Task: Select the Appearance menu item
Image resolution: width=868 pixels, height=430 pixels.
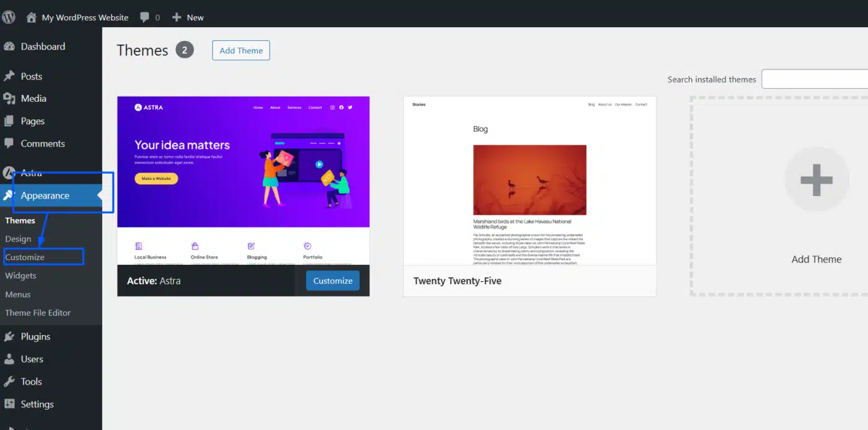Action: pyautogui.click(x=45, y=195)
